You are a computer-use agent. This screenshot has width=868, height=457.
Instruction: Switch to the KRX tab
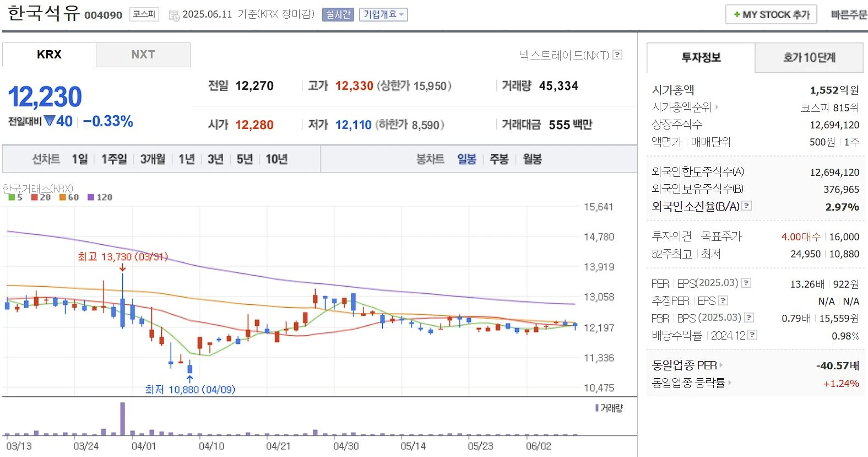(x=49, y=55)
